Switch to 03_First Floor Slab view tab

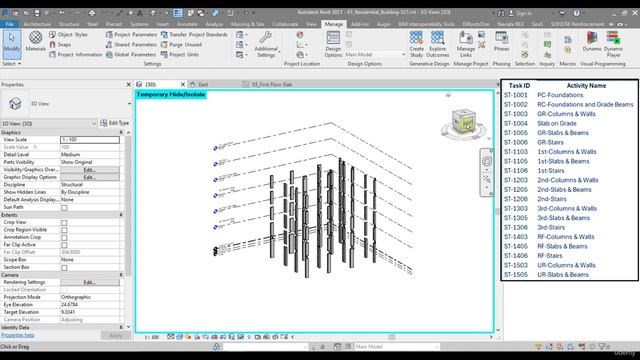pos(272,84)
